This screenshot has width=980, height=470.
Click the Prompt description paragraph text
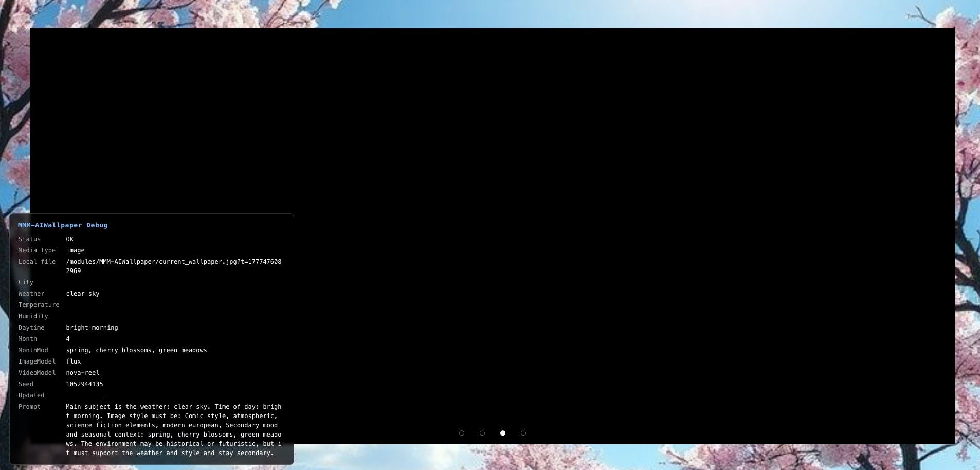click(x=173, y=430)
